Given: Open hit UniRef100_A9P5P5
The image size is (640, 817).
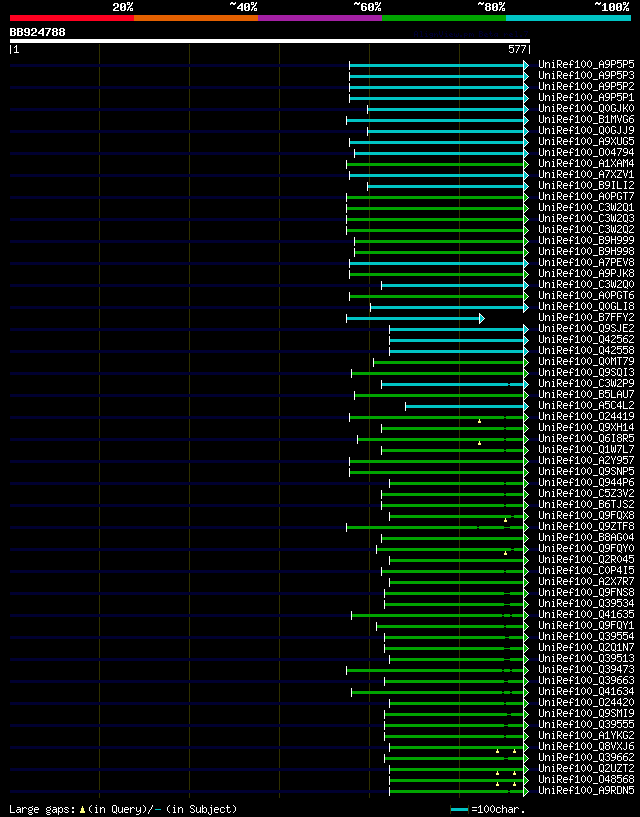Looking at the screenshot, I should pyautogui.click(x=586, y=65).
